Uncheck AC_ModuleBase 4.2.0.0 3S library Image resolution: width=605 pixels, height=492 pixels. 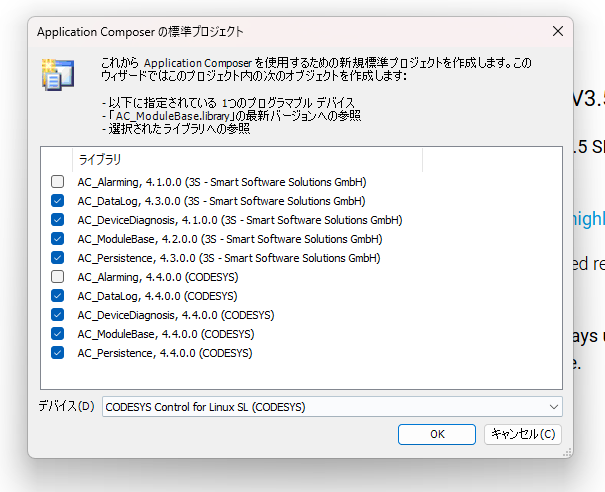click(x=57, y=238)
